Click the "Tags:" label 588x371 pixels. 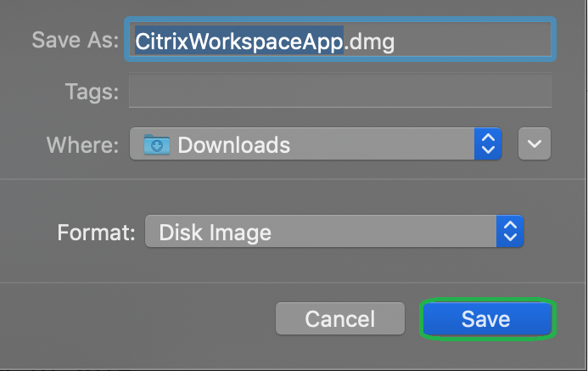tap(92, 92)
